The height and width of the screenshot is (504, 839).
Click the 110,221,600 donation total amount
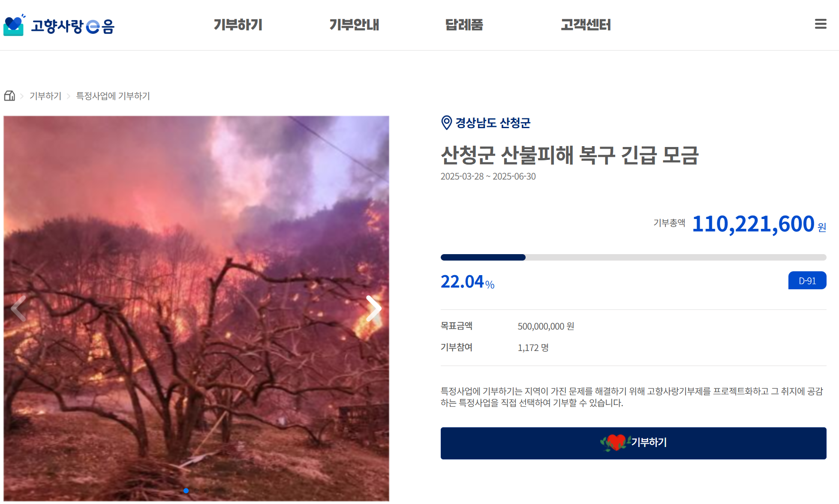(753, 224)
